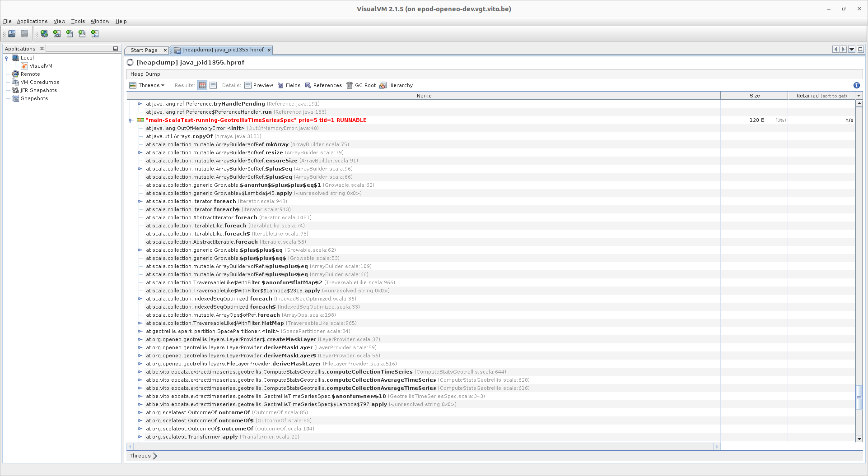The image size is (868, 476).
Task: Click the blue info icon on the right
Action: pos(856,85)
